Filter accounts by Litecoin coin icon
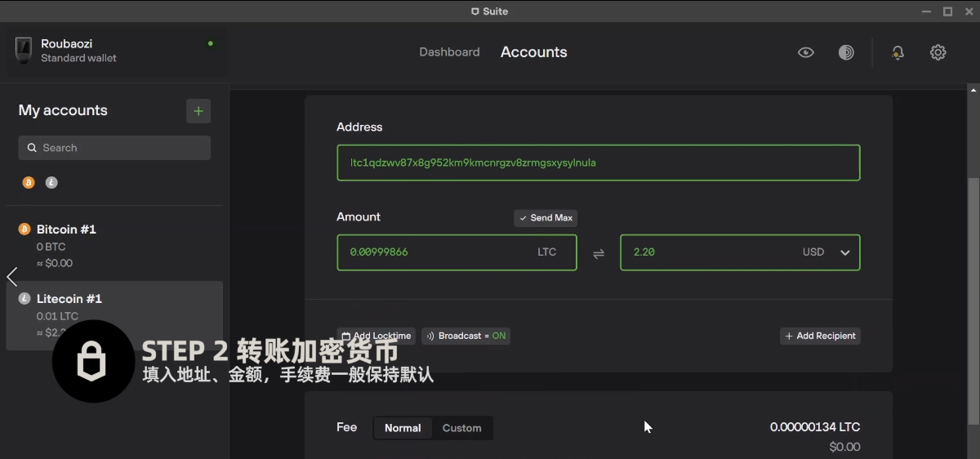 (51, 183)
